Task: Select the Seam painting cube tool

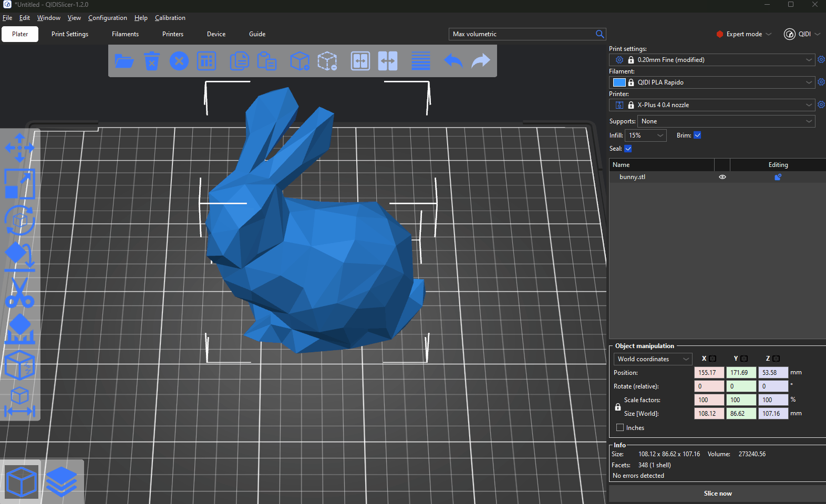Action: point(20,365)
